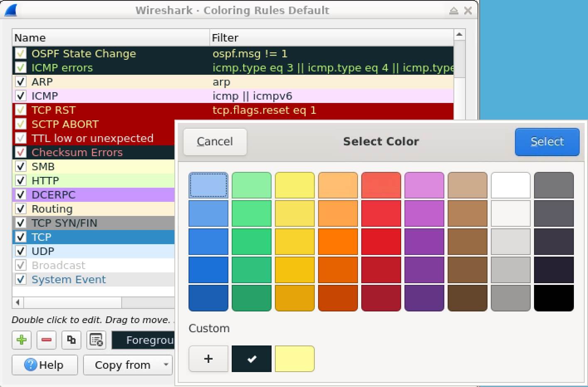Disable the HTTP rule checkbox
The height and width of the screenshot is (387, 588).
(x=21, y=181)
